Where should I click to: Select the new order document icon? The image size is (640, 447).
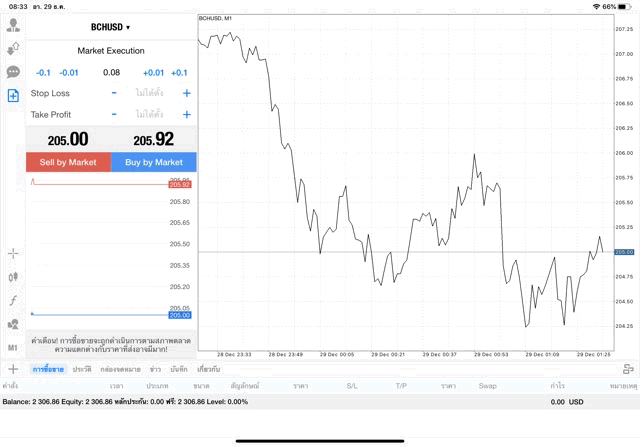pos(13,96)
